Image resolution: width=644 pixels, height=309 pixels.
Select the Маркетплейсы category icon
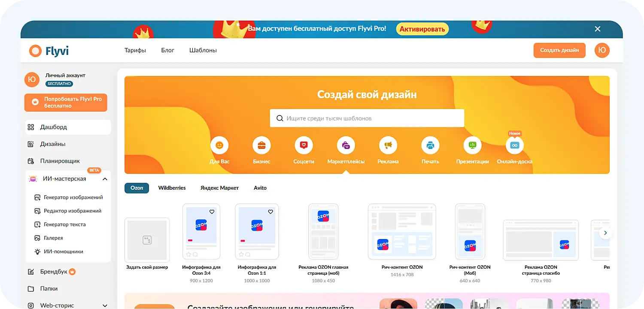click(x=346, y=145)
